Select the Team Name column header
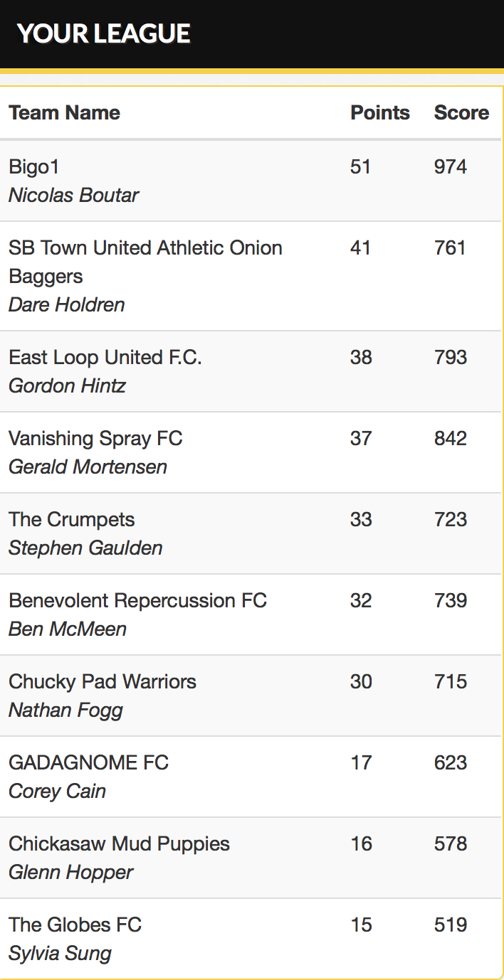 [64, 112]
